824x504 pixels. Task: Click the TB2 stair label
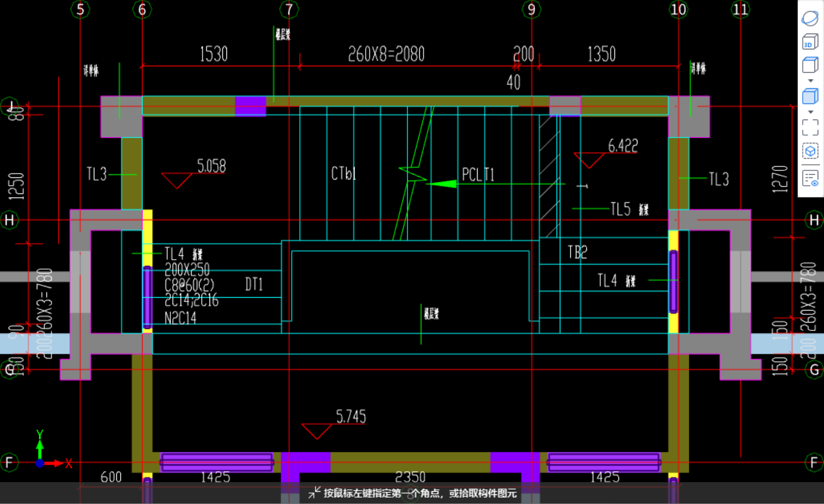click(577, 253)
